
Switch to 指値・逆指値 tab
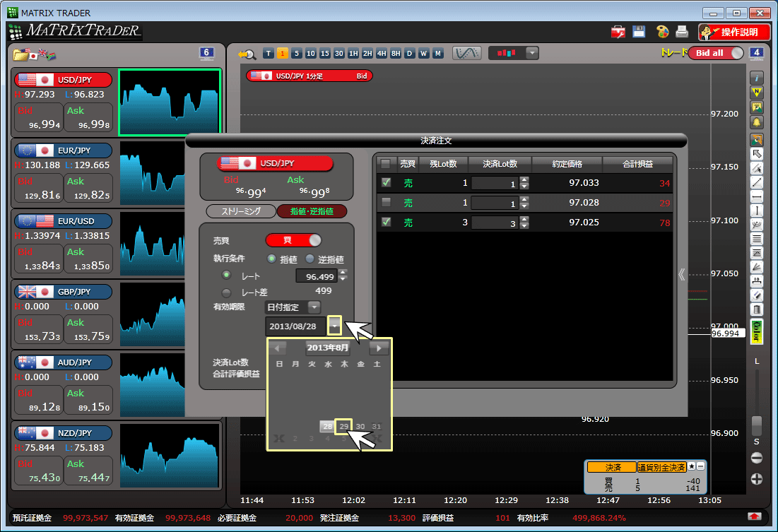(x=312, y=211)
